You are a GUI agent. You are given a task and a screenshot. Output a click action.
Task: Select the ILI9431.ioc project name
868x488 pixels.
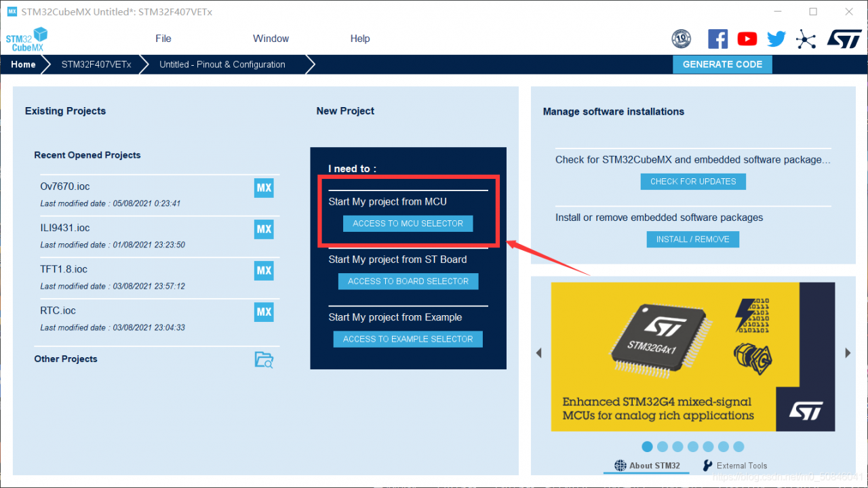pyautogui.click(x=65, y=228)
